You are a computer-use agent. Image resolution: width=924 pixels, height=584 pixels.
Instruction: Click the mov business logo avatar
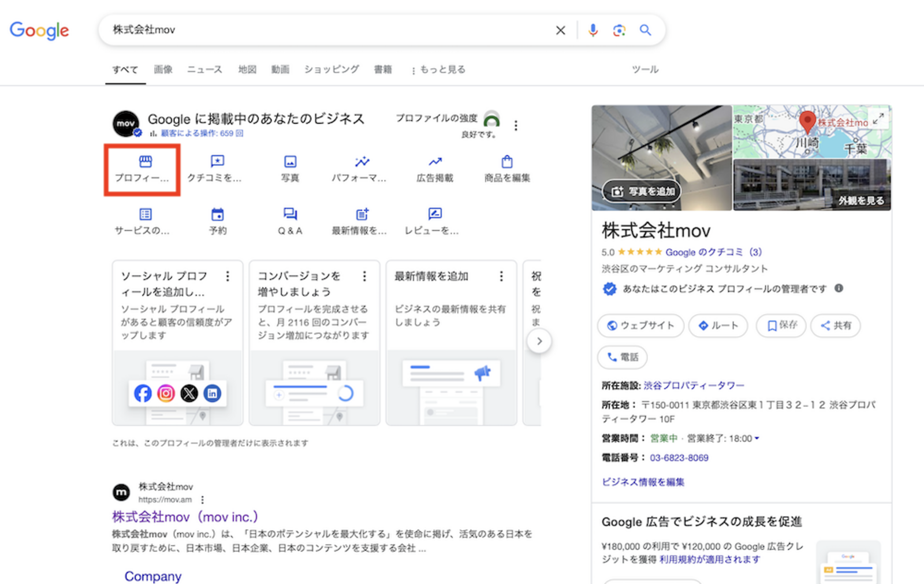click(126, 124)
